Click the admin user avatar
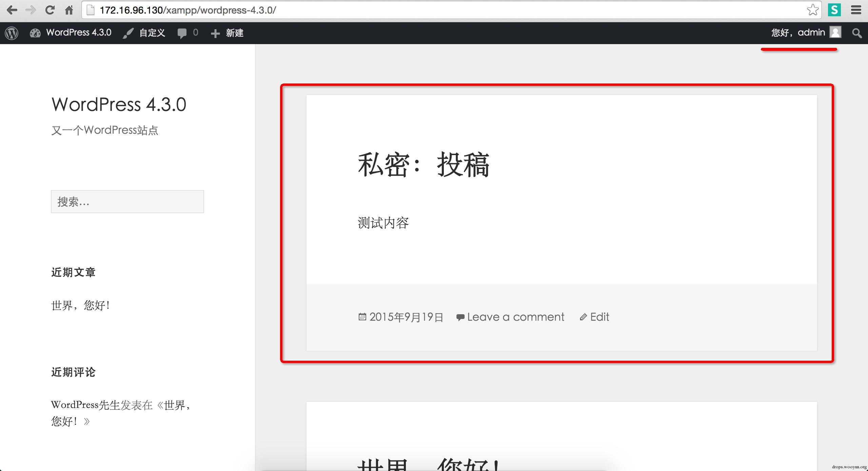 coord(835,33)
